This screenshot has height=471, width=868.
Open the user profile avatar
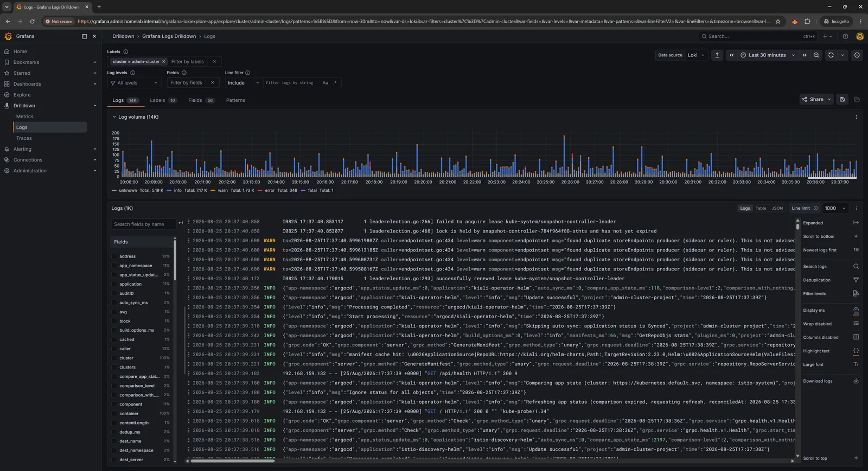(859, 36)
